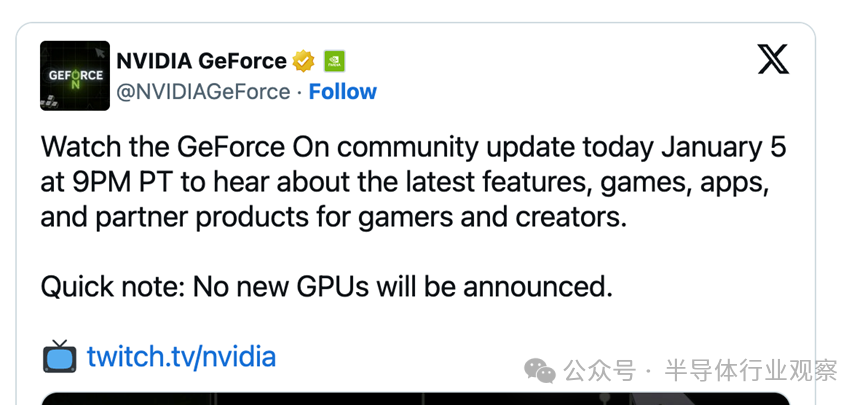Click the 公众号 label in watermark
Viewport: 865px width, 405px height.
tap(599, 371)
